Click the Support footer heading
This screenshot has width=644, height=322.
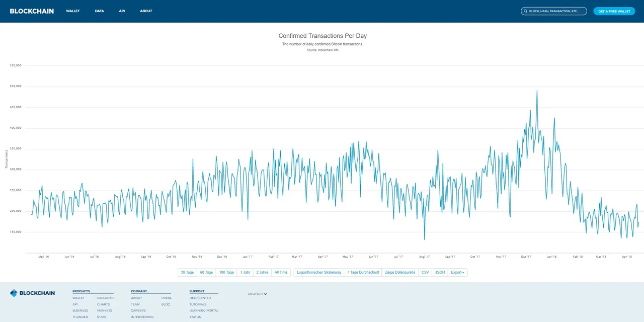197,291
